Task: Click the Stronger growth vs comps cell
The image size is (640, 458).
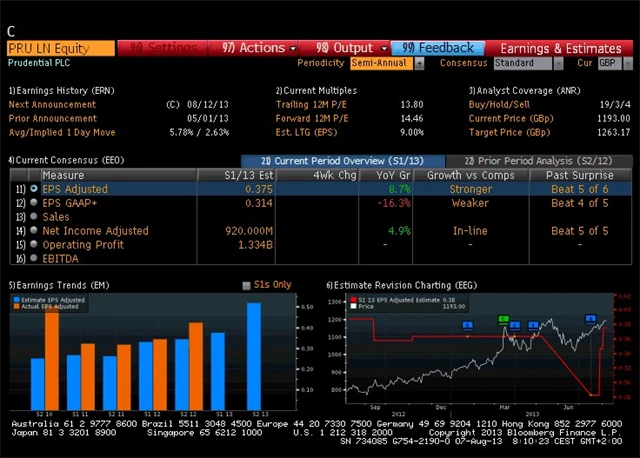Action: click(471, 189)
